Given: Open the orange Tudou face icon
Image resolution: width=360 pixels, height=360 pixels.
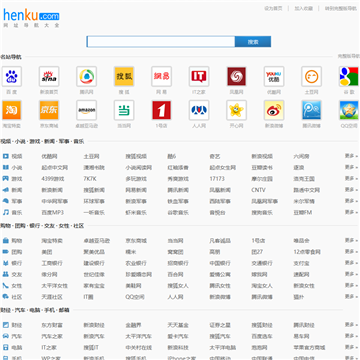Looking at the screenshot, I should [x=311, y=76].
